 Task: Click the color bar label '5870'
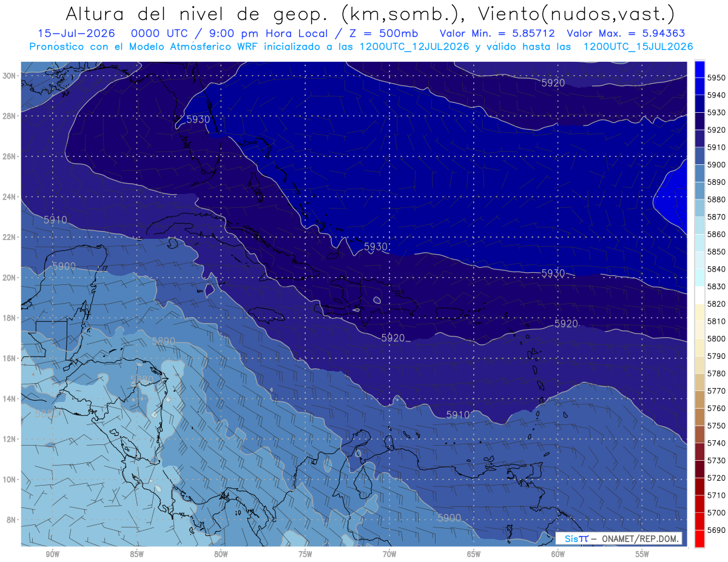click(716, 217)
